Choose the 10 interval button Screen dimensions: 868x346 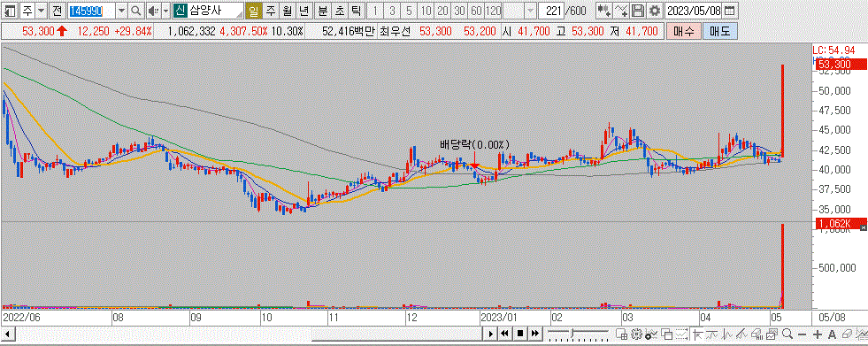coord(426,10)
